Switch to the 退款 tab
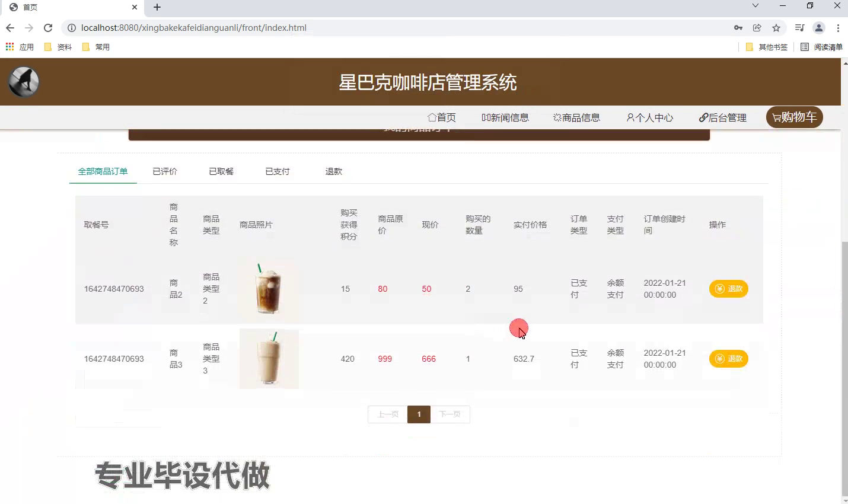This screenshot has width=848, height=504. coord(334,171)
